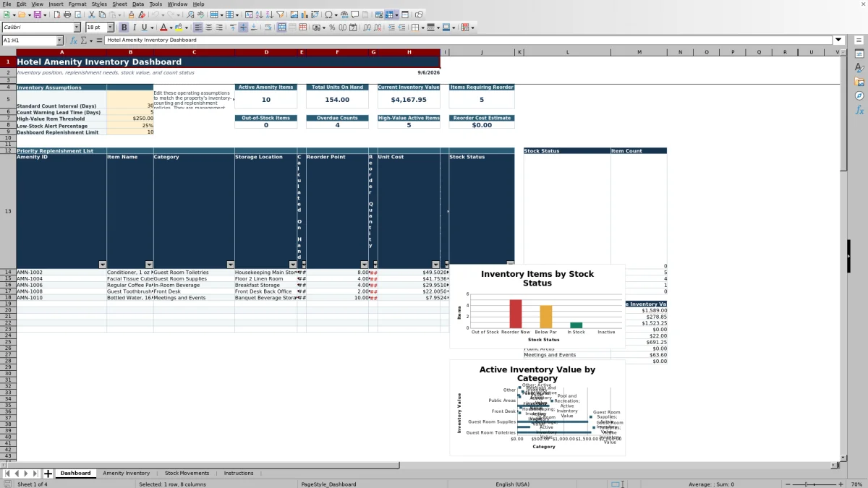Open the Amenity ID column filter dropdown
Screen dimensions: 868x488
[103, 265]
